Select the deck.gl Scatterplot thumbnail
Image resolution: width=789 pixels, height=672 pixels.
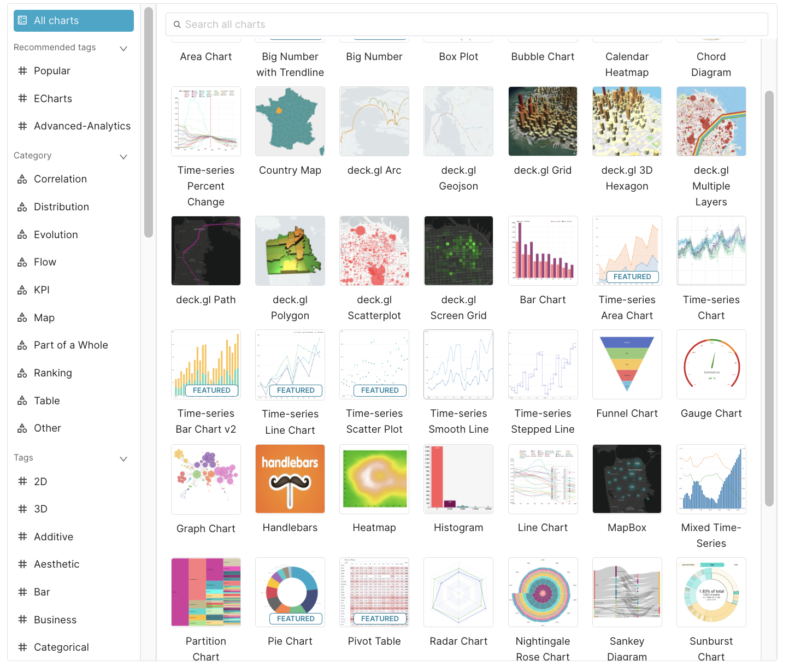pos(374,251)
